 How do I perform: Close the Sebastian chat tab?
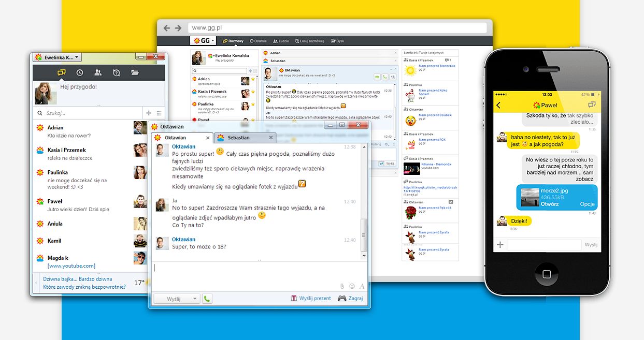point(270,138)
